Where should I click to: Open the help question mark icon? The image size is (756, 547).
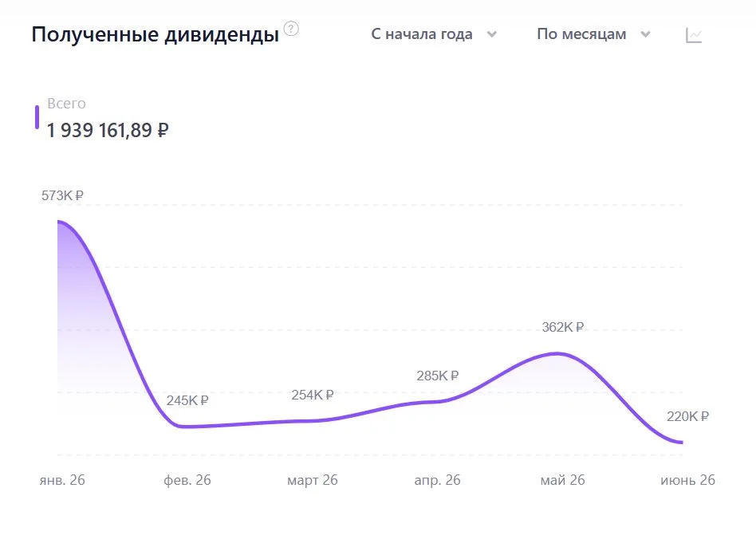[291, 29]
